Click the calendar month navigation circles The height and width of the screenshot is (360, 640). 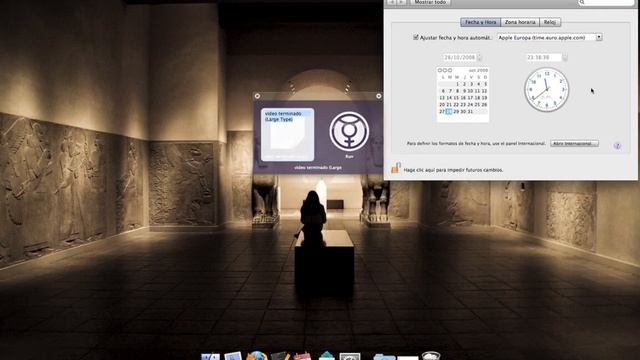(445, 71)
